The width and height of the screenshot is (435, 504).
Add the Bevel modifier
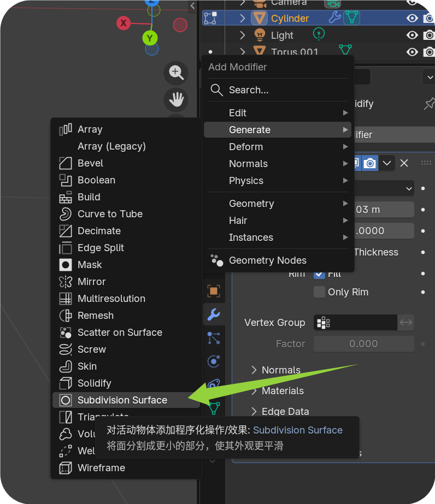126,163
